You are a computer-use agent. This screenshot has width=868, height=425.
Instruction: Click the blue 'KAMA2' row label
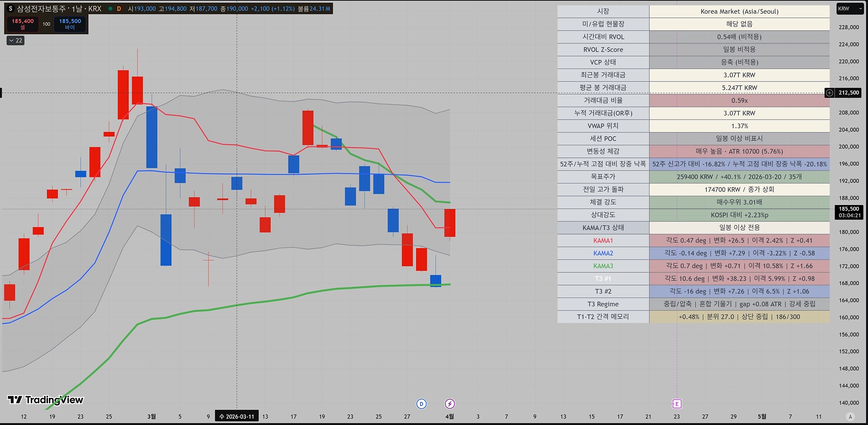603,253
